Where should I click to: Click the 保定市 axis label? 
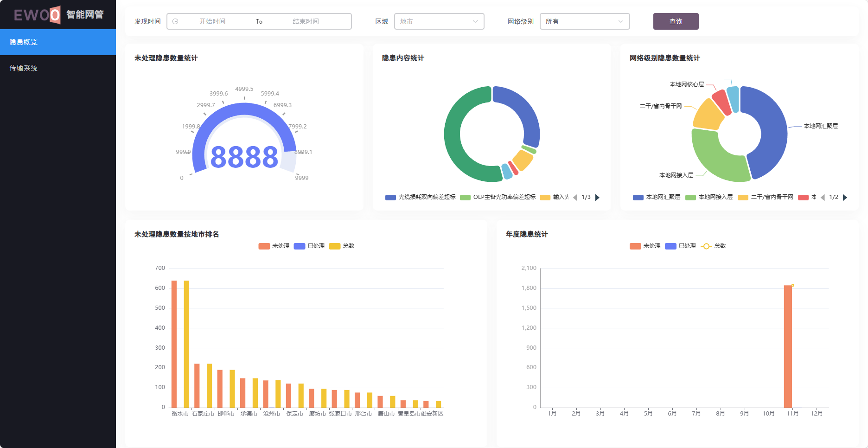click(x=294, y=414)
